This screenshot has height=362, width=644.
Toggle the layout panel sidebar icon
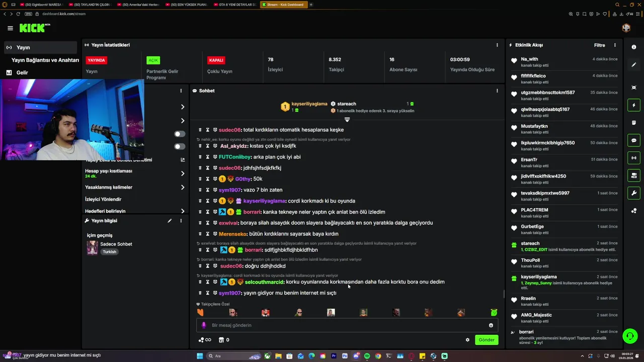pos(634,175)
